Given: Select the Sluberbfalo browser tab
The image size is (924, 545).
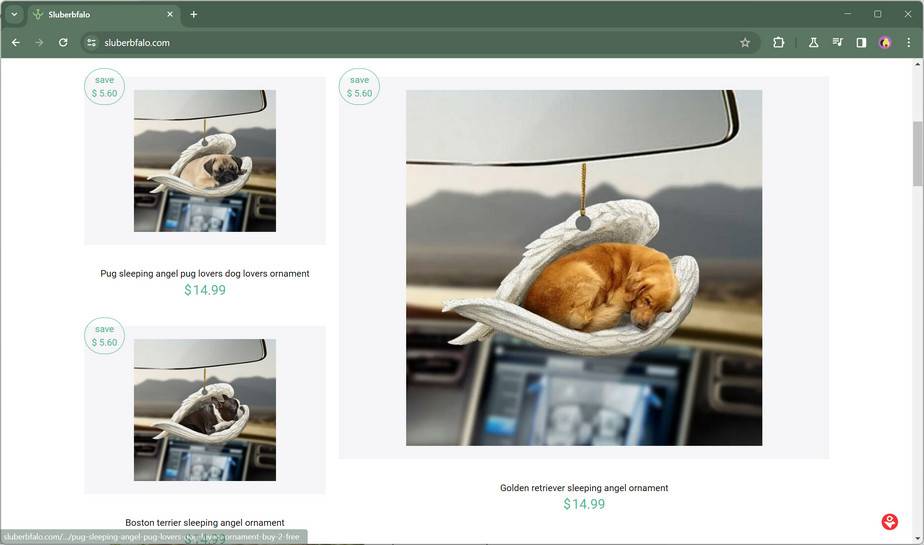Looking at the screenshot, I should pyautogui.click(x=103, y=14).
